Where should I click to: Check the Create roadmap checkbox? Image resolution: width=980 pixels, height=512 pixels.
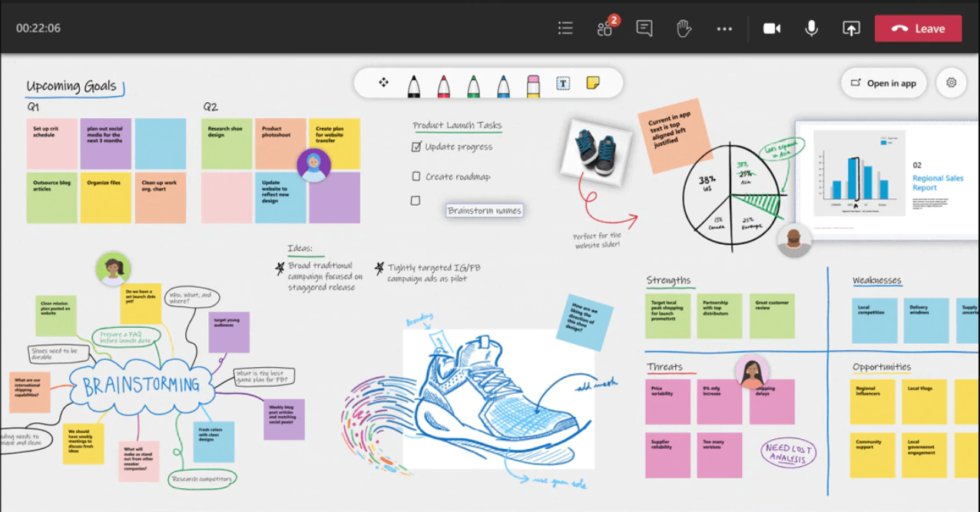point(416,176)
